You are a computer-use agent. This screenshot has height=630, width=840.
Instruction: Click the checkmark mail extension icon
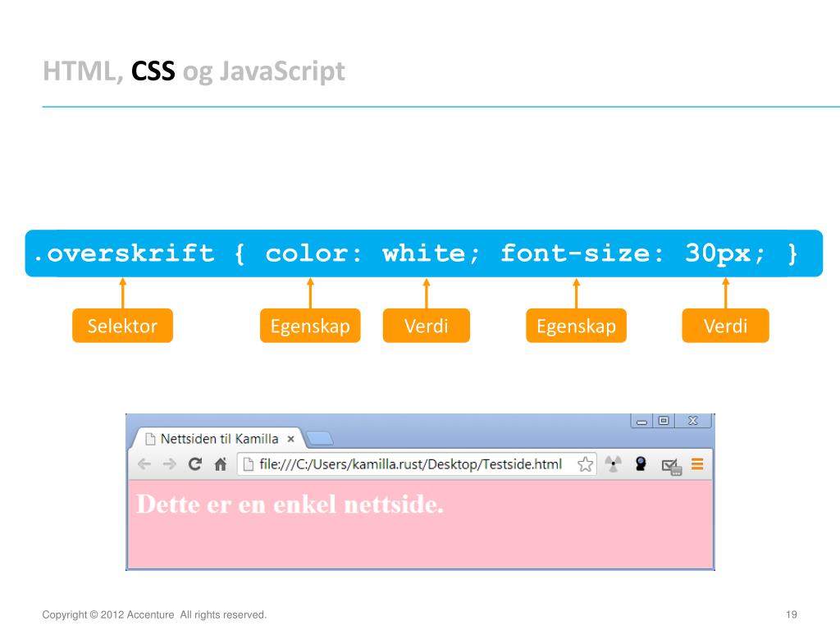(671, 467)
